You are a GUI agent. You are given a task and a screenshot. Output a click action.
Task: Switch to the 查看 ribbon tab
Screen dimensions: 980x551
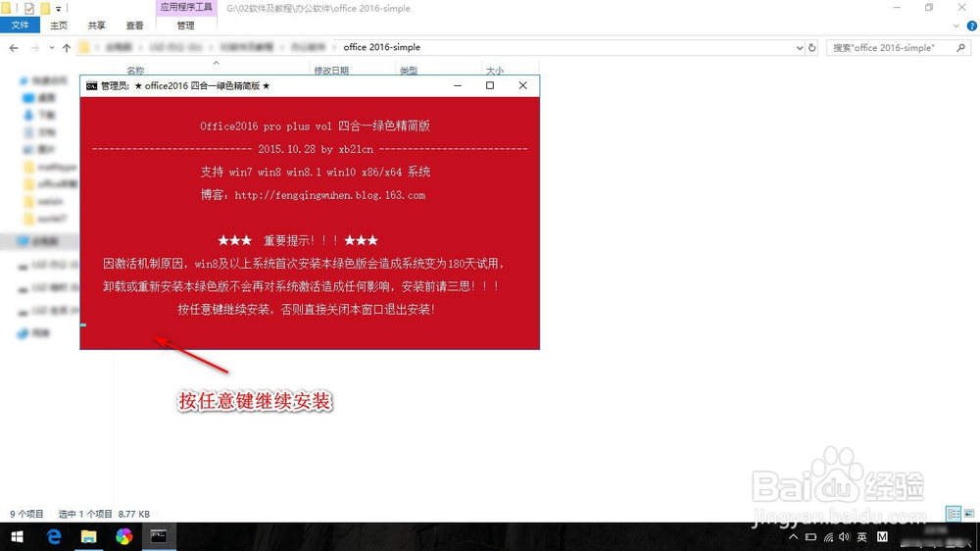click(134, 25)
